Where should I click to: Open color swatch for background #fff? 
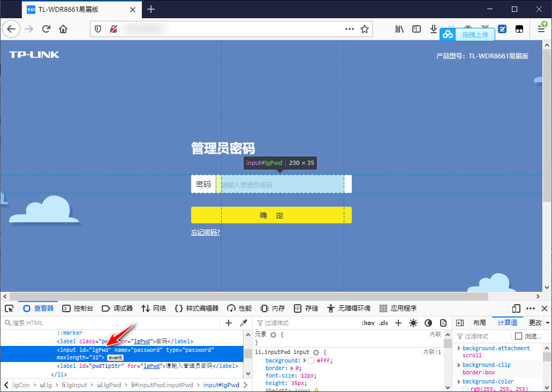coord(311,360)
